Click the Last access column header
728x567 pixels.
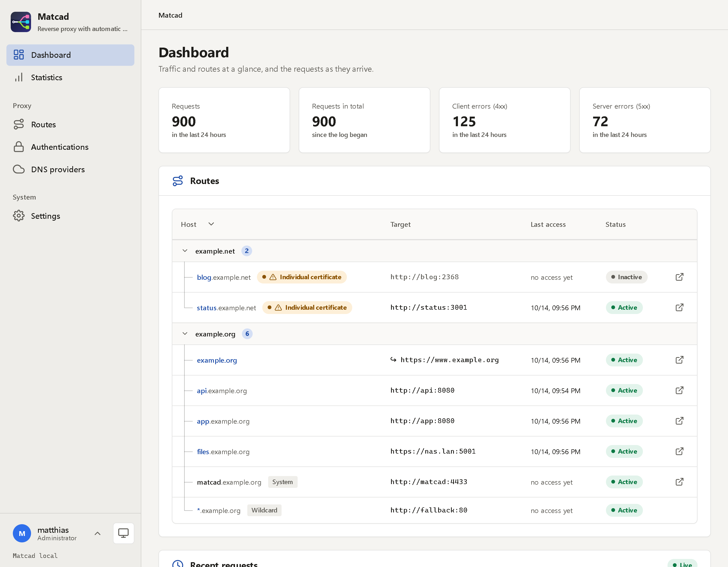[x=548, y=224]
